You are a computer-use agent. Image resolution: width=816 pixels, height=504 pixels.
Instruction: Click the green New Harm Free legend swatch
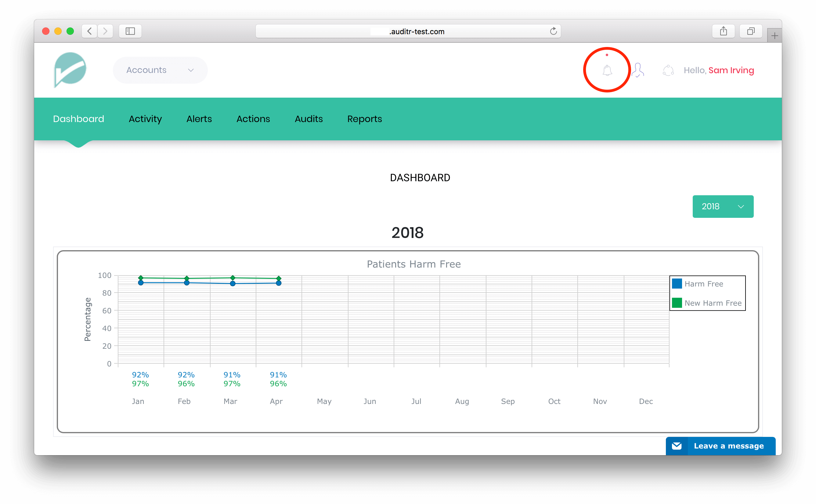click(x=677, y=303)
